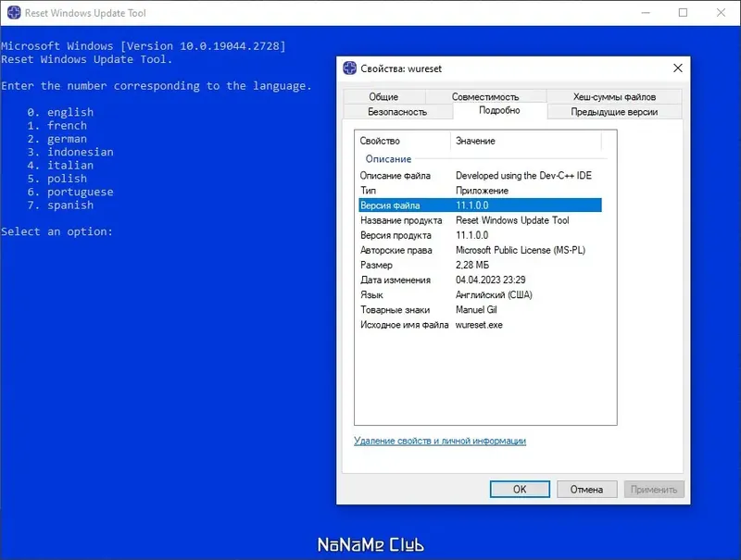
Task: Click the value wureset.exe
Action: tap(479, 325)
